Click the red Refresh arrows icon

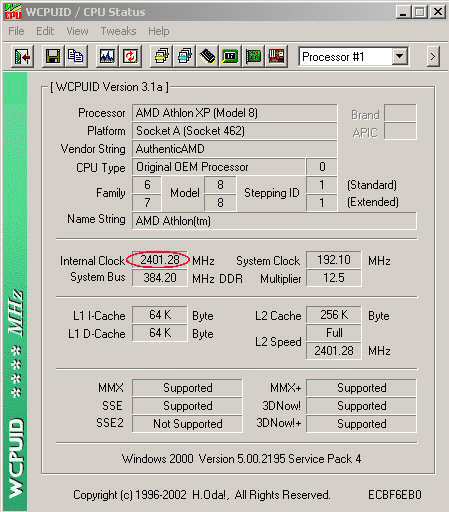pos(130,57)
